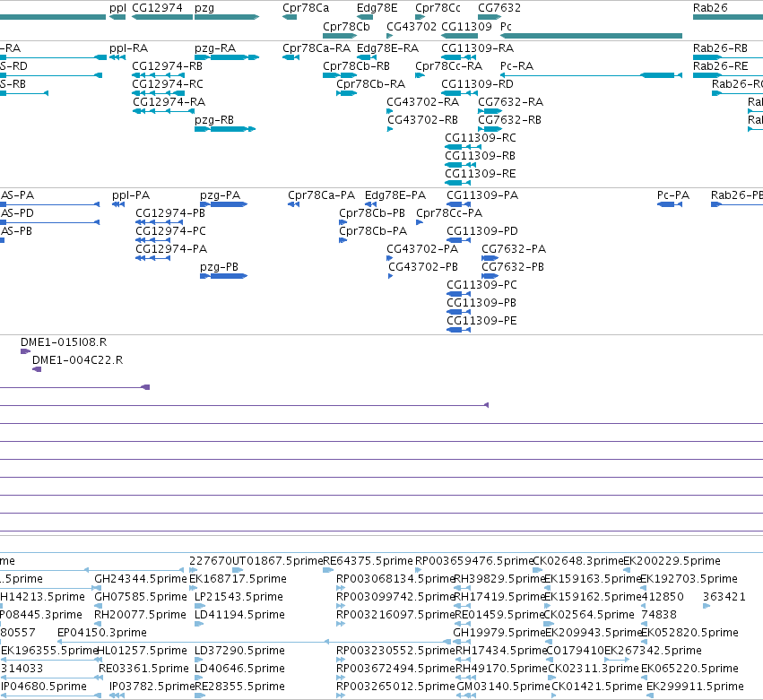Click the CG11309-PD protein label
Screen dimensions: 763x700
click(x=482, y=231)
